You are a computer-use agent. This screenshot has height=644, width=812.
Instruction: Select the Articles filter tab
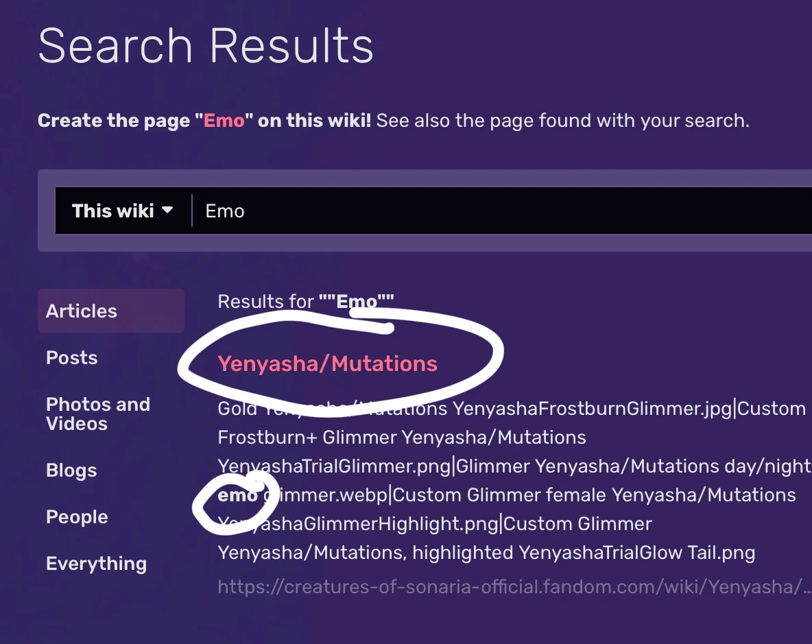click(x=81, y=311)
